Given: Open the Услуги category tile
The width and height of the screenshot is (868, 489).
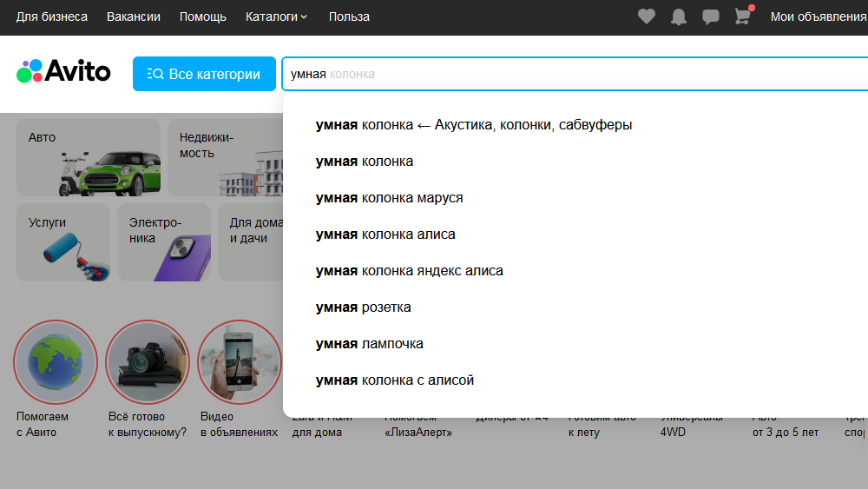Looking at the screenshot, I should (63, 242).
